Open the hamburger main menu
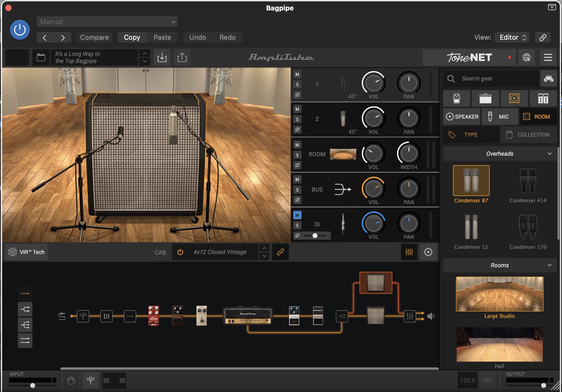This screenshot has height=392, width=562. coord(548,57)
